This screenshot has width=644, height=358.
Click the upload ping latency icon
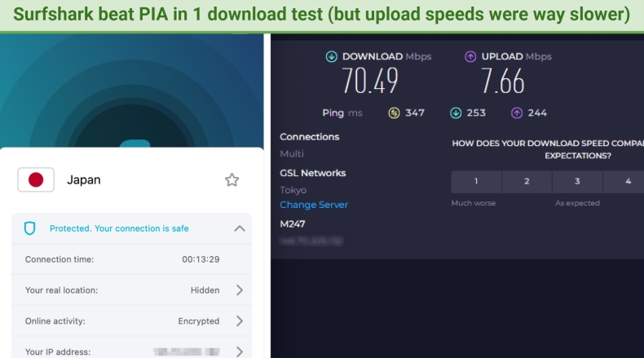click(x=516, y=113)
